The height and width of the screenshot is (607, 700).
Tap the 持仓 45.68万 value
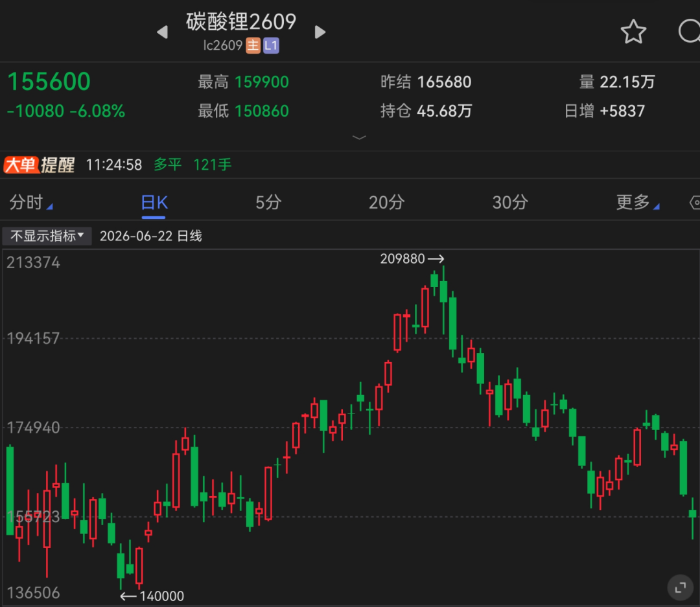tap(426, 111)
